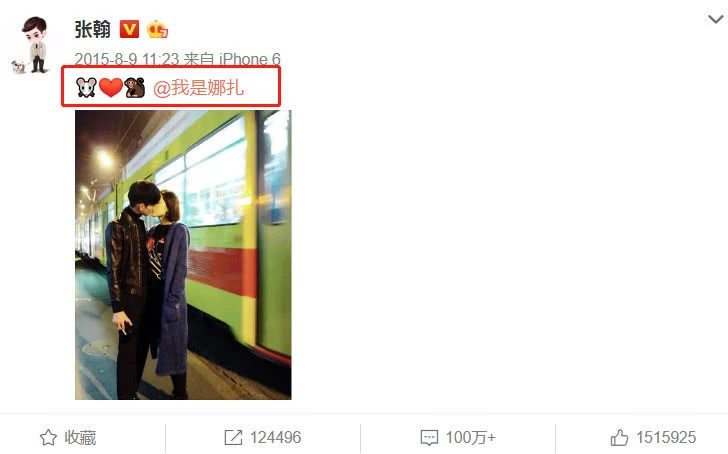This screenshot has width=728, height=454.
Task: Click the mouse emoji in the post
Action: (86, 87)
